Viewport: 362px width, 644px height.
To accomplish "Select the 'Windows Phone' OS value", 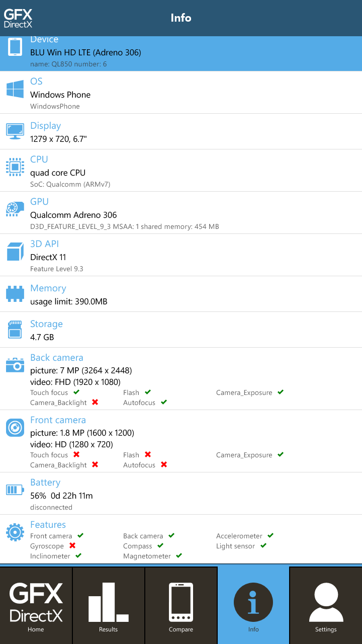I will tap(60, 95).
